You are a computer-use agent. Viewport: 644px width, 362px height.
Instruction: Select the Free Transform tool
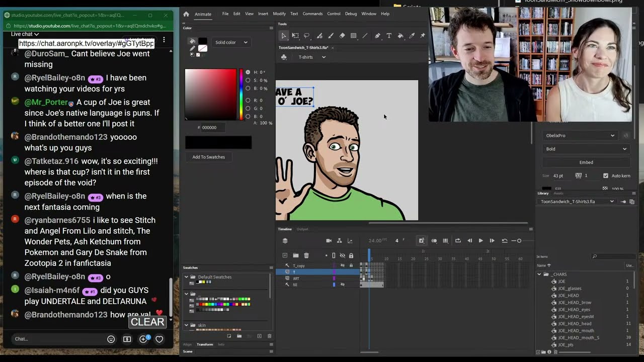[295, 36]
